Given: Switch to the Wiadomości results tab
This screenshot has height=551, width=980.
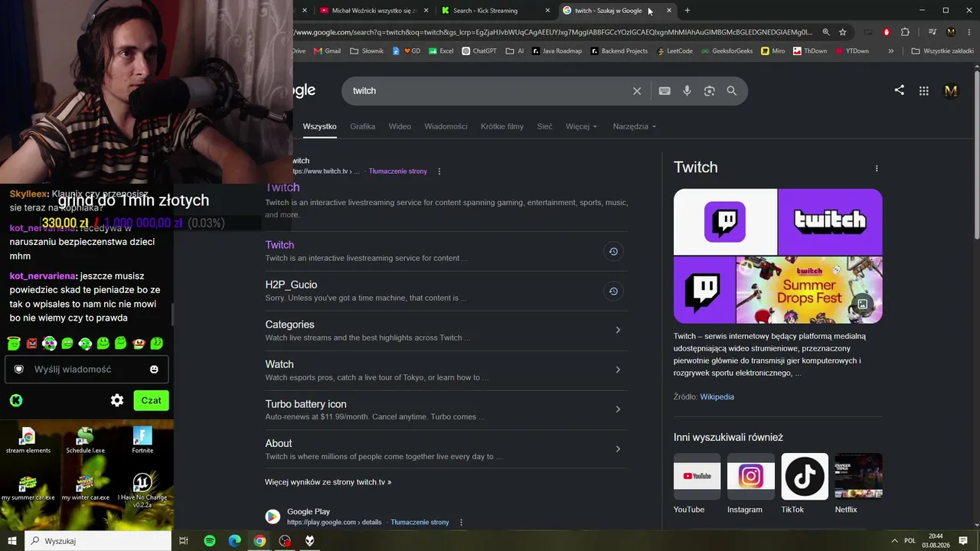Looking at the screenshot, I should (x=446, y=126).
